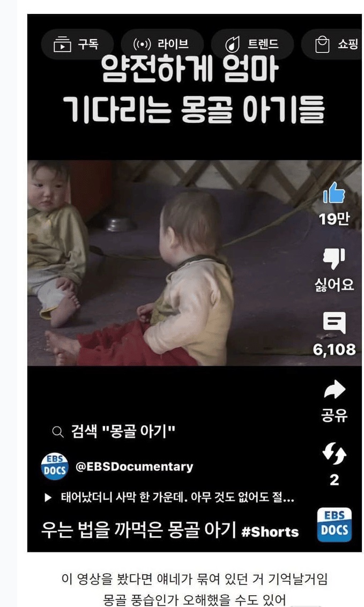The image size is (364, 607).
Task: Open the 트렌드 trending tab
Action: [252, 44]
